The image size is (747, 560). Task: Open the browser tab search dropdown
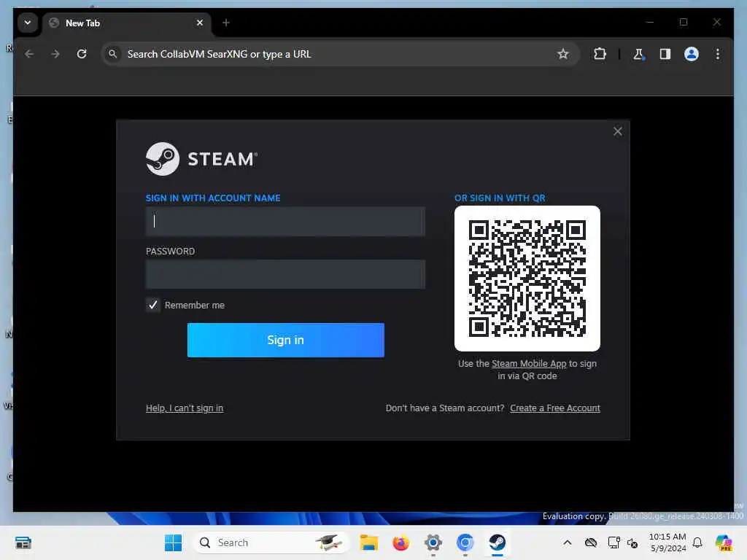28,23
